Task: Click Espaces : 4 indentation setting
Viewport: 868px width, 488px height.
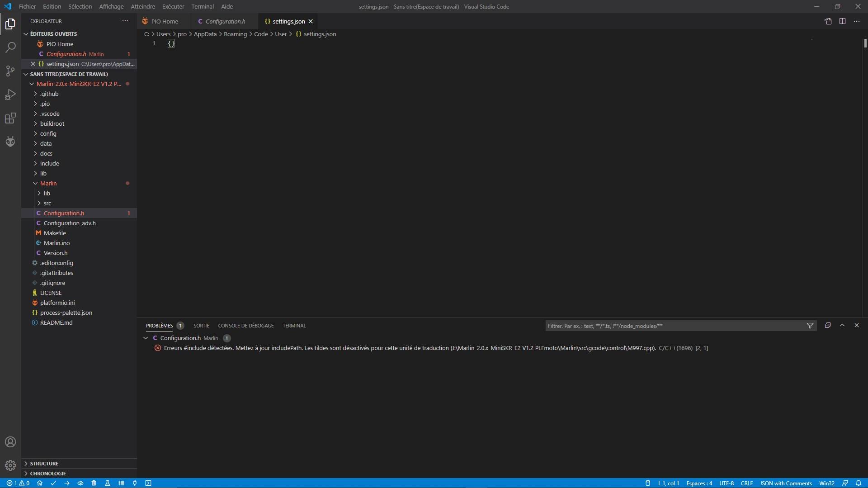Action: [x=699, y=483]
